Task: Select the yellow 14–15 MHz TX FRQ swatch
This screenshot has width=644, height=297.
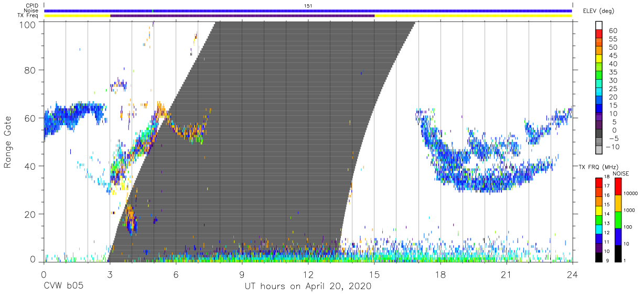Action: coord(598,210)
